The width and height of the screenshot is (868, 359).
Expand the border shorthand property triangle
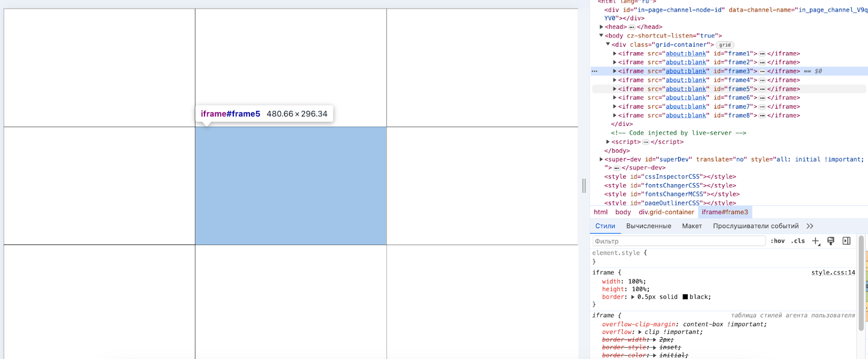coord(633,297)
